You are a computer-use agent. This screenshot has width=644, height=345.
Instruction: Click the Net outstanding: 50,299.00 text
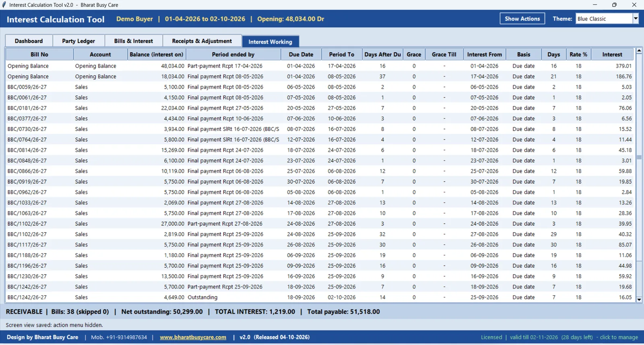tap(162, 312)
